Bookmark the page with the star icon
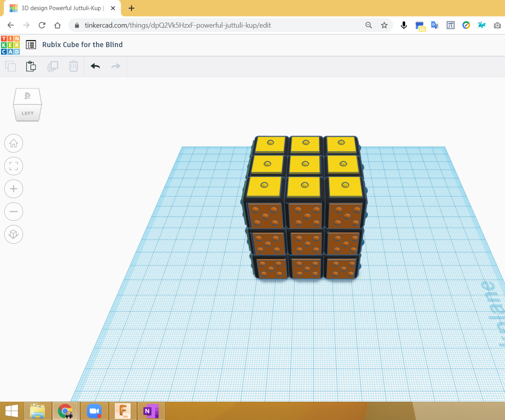 click(x=384, y=25)
